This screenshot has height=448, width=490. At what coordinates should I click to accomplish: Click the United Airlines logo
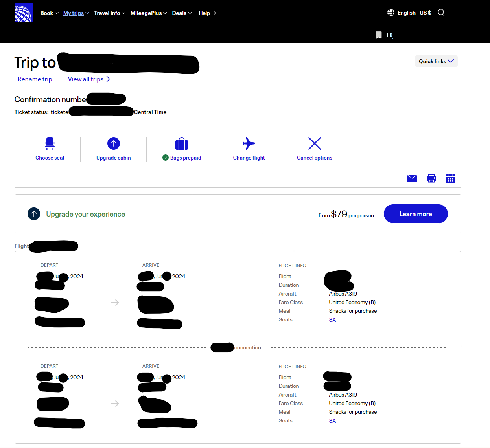(x=24, y=13)
